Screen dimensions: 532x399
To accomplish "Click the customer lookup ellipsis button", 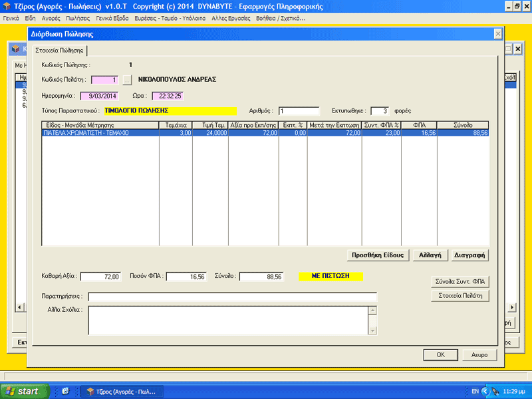I will [x=127, y=80].
